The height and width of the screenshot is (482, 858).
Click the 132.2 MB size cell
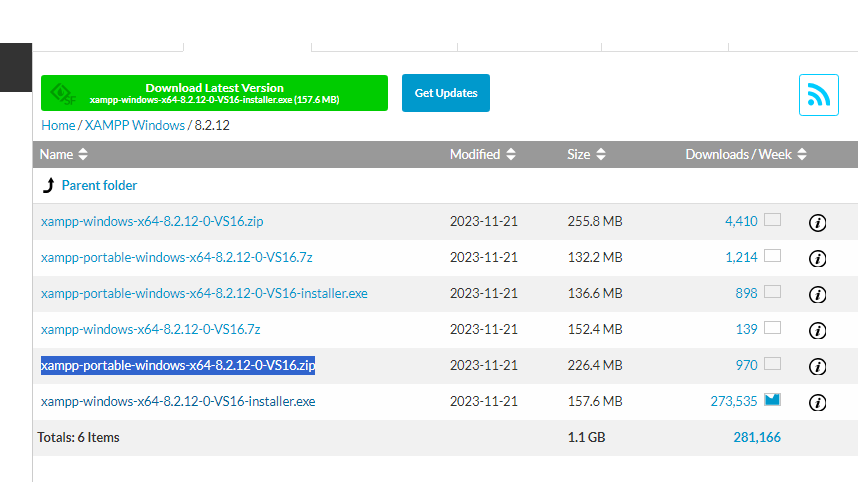(595, 257)
